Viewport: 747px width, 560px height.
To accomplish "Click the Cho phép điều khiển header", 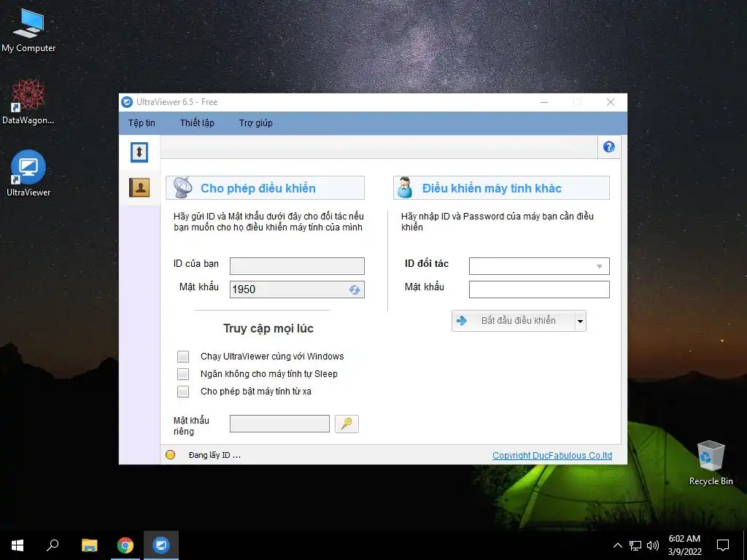I will click(x=265, y=187).
